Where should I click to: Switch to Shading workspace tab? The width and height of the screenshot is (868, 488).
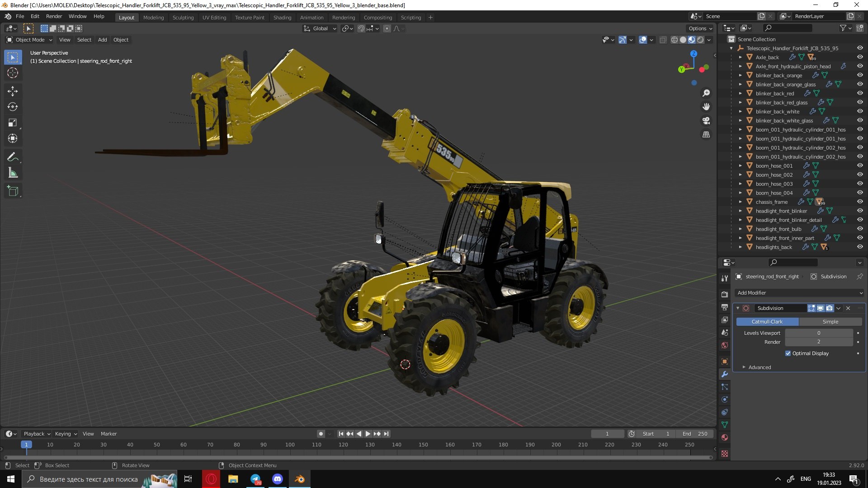282,18
